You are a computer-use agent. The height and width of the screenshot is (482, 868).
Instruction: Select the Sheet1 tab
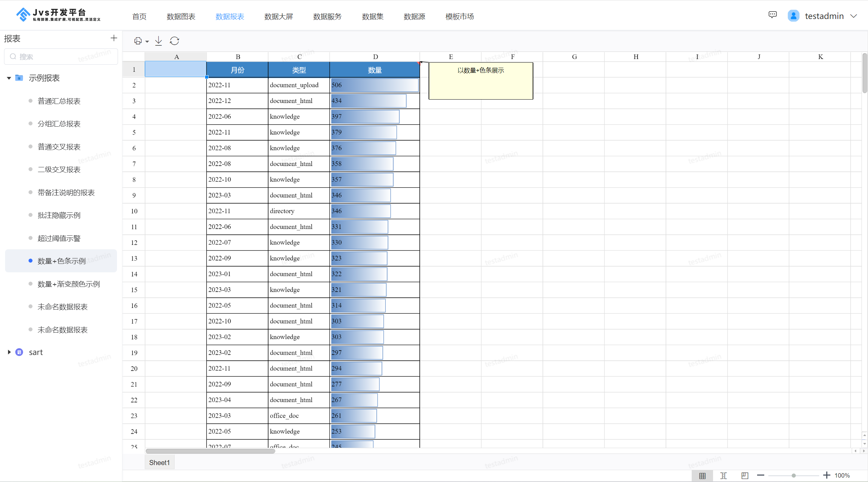point(159,462)
